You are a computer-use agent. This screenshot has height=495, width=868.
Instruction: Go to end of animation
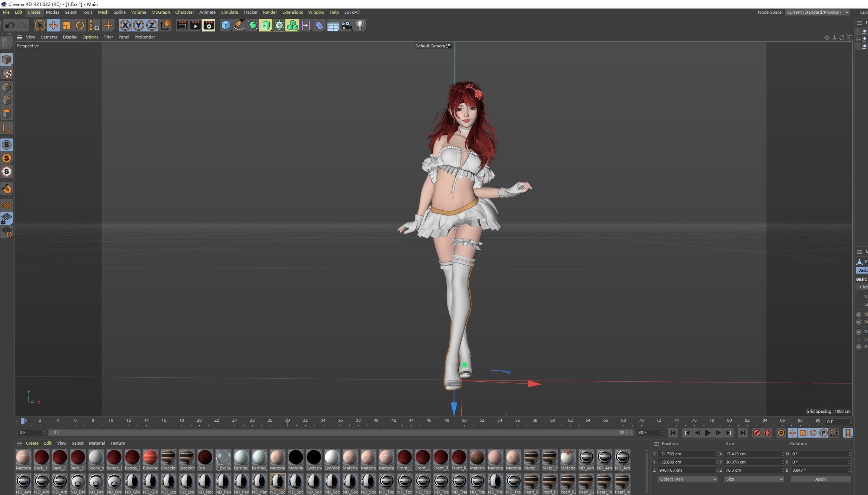point(742,433)
